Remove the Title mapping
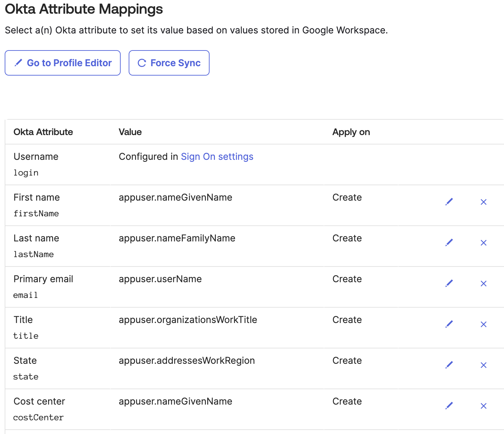Viewport: 504px width, 434px height. pyautogui.click(x=483, y=324)
